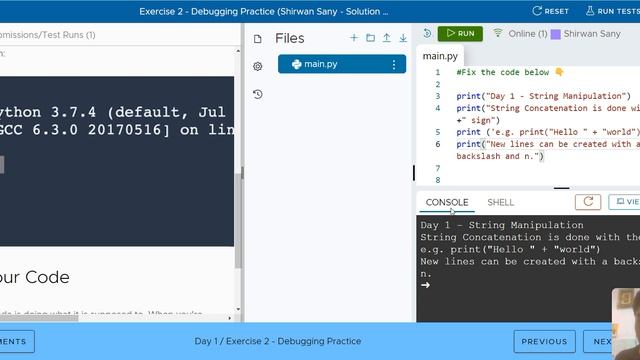The image size is (640, 360).
Task: Open the files panel page icon
Action: pos(258,39)
